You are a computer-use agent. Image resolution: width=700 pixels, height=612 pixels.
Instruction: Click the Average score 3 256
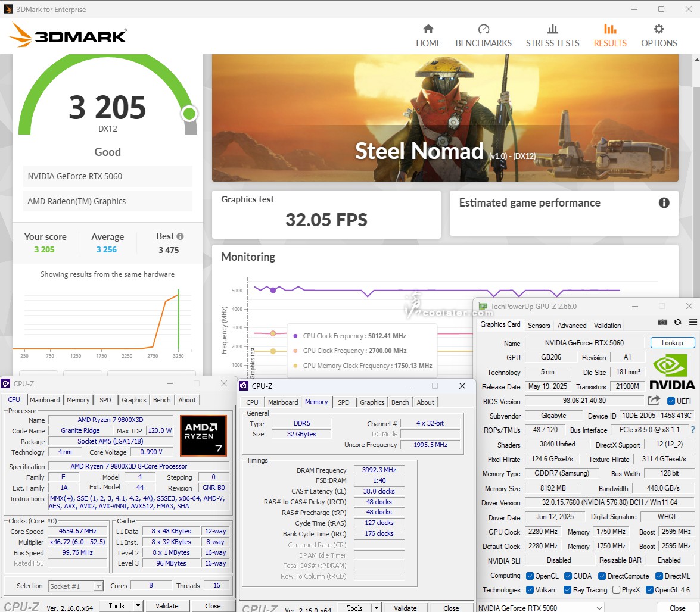[106, 250]
